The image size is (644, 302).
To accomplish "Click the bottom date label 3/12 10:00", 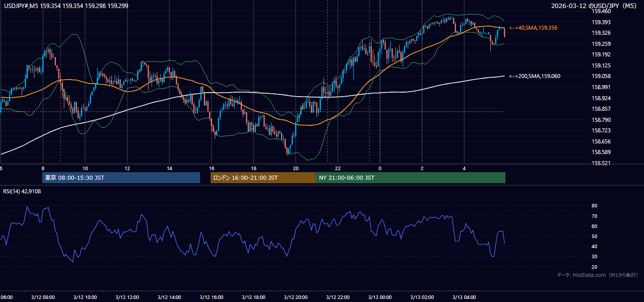I will click(x=85, y=297).
